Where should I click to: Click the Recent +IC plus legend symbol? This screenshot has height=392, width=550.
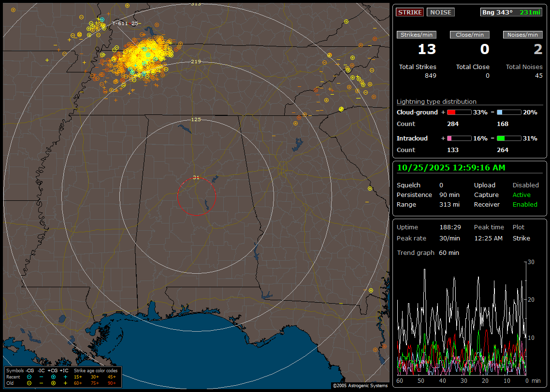pos(65,377)
